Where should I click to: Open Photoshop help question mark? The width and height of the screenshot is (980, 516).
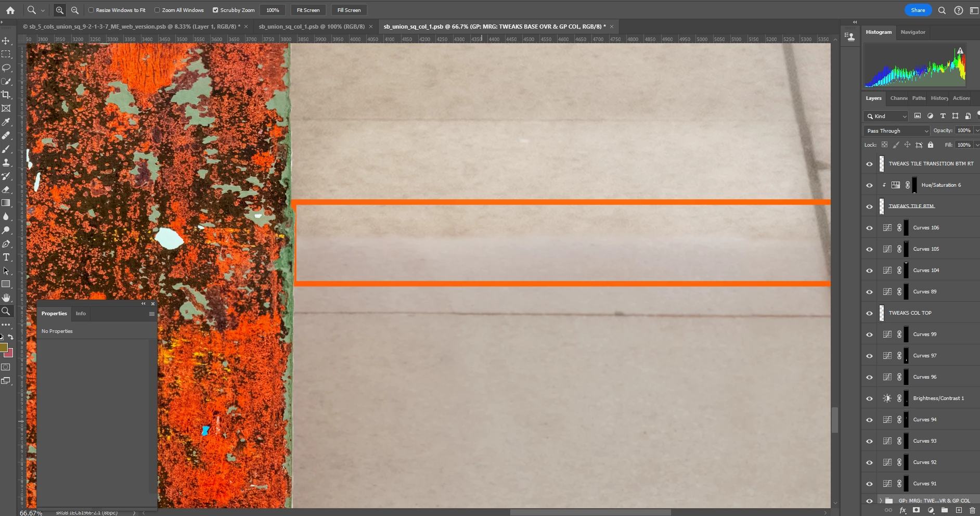(x=958, y=10)
